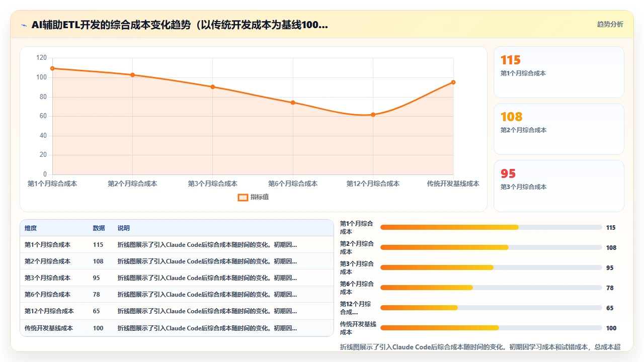644x362 pixels.
Task: Click the 维度 column header
Action: tap(31, 228)
